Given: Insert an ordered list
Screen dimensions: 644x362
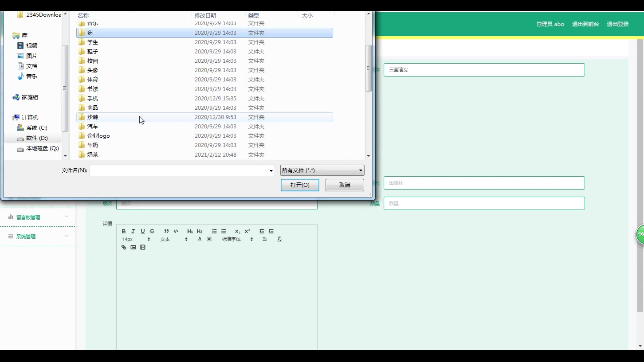Looking at the screenshot, I should 214,231.
